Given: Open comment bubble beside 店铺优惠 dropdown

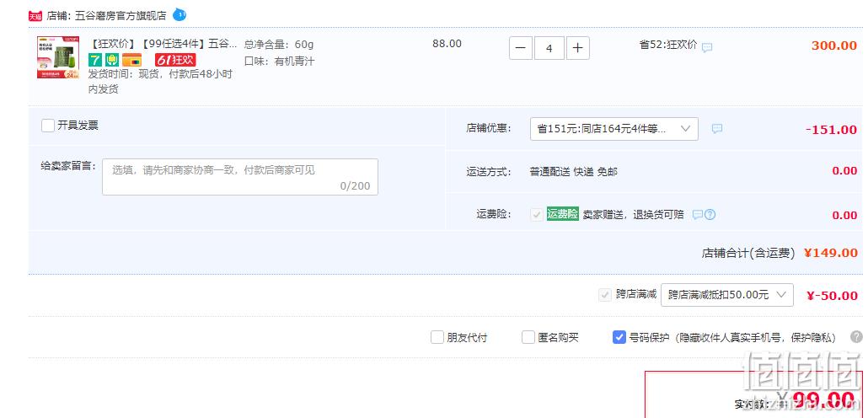Looking at the screenshot, I should point(717,129).
